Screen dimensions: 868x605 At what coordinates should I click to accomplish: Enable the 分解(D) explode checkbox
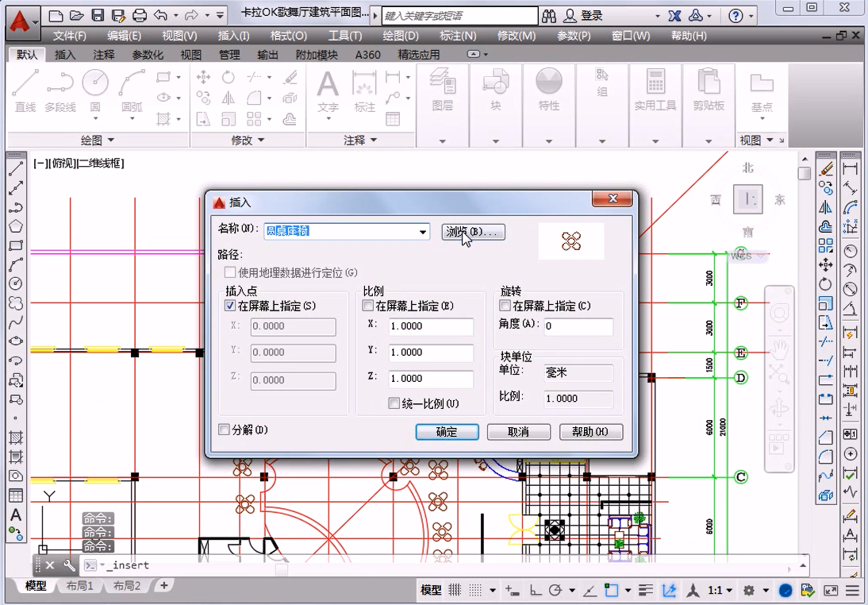coord(225,430)
